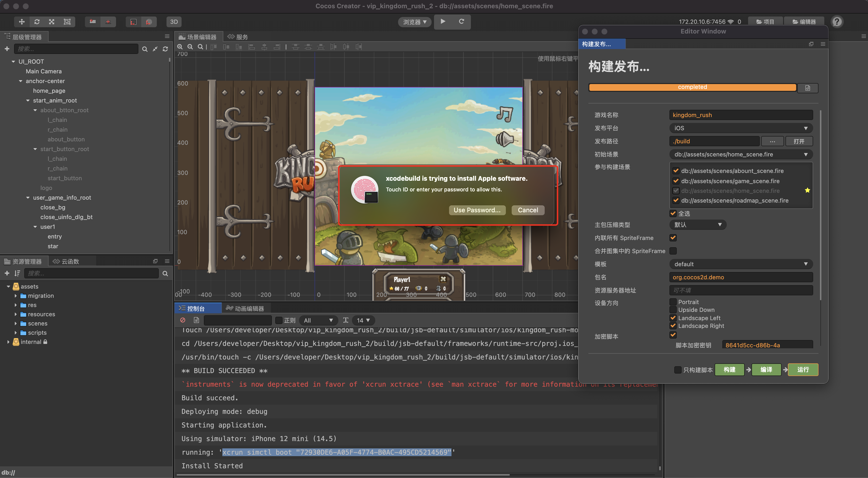Click the 打开 open build path button

click(799, 141)
